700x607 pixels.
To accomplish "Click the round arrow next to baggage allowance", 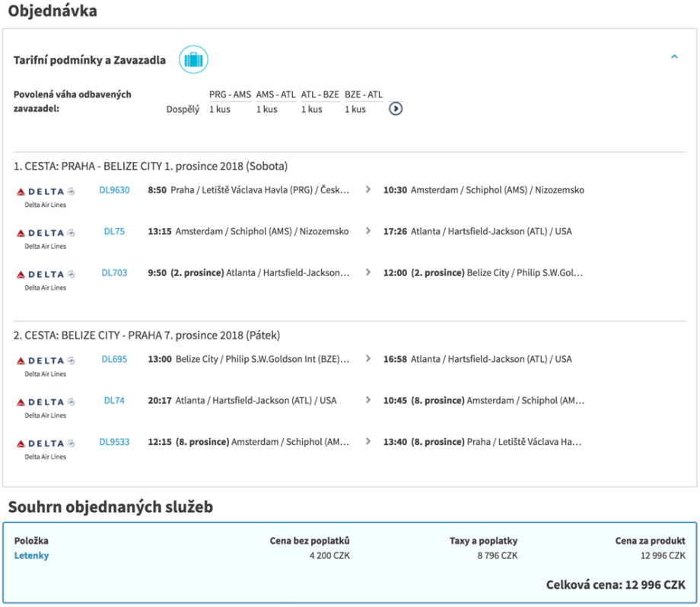I will click(x=396, y=109).
